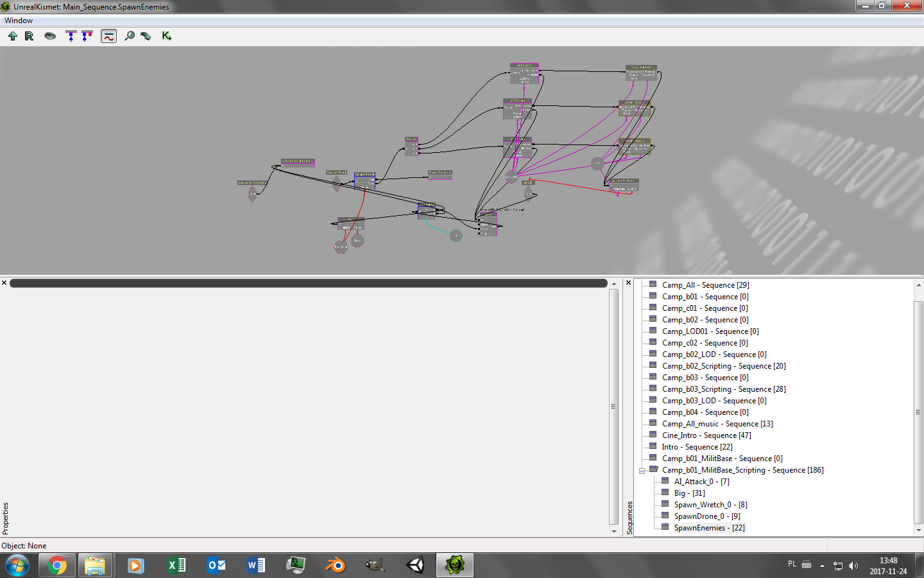Select Camp_b02_Scripting - Sequence [20]
This screenshot has height=578, width=924.
[x=724, y=366]
